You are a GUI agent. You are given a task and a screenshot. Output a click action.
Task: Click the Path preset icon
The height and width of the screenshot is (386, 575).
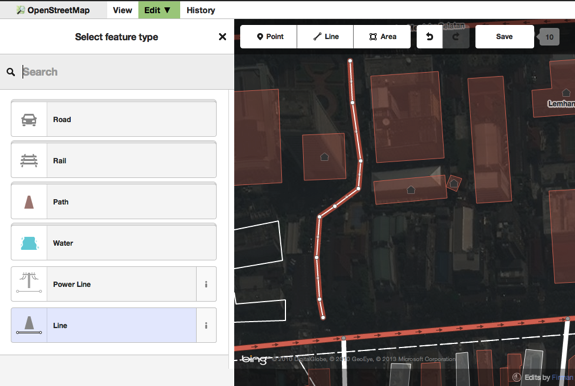tap(29, 202)
